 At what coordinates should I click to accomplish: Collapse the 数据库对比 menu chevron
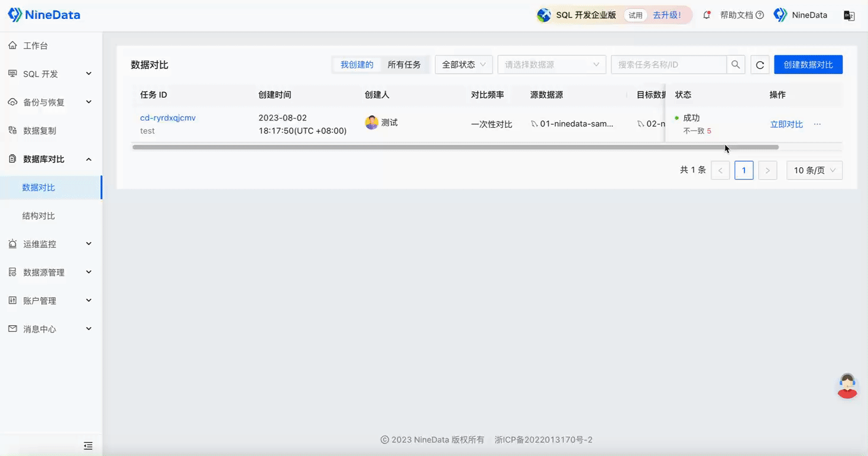[89, 159]
